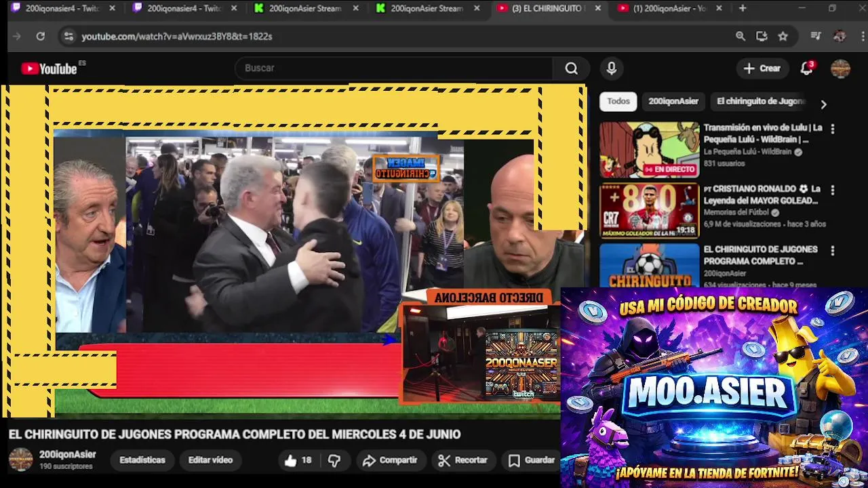Screen dimensions: 868x488
Task: Click the La Pequeña Lulú - WildBrain channel name
Action: coord(747,152)
